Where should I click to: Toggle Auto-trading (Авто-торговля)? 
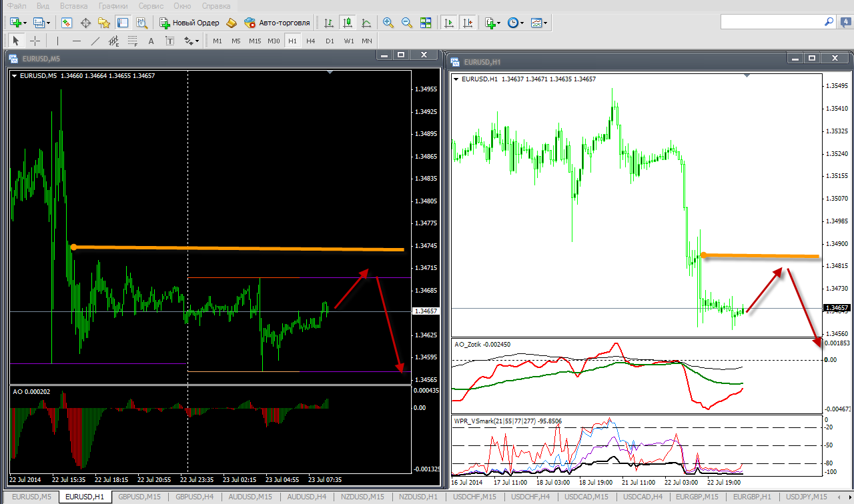click(x=278, y=23)
